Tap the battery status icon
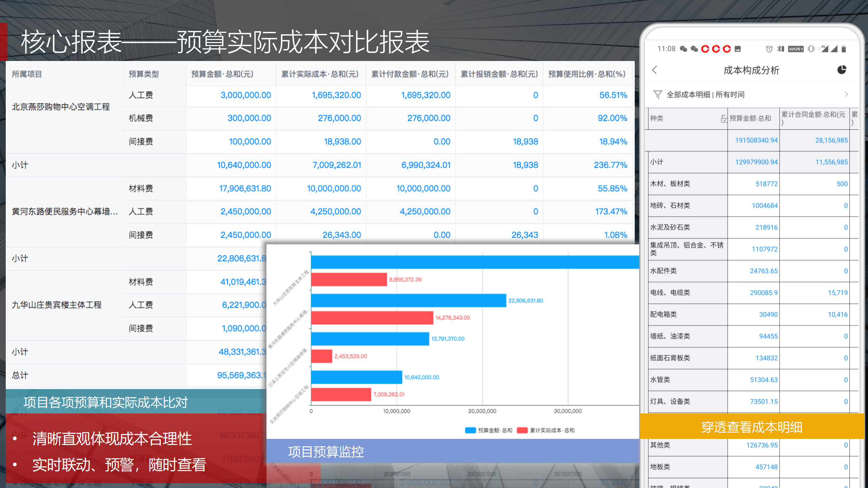This screenshot has height=488, width=868. click(844, 49)
